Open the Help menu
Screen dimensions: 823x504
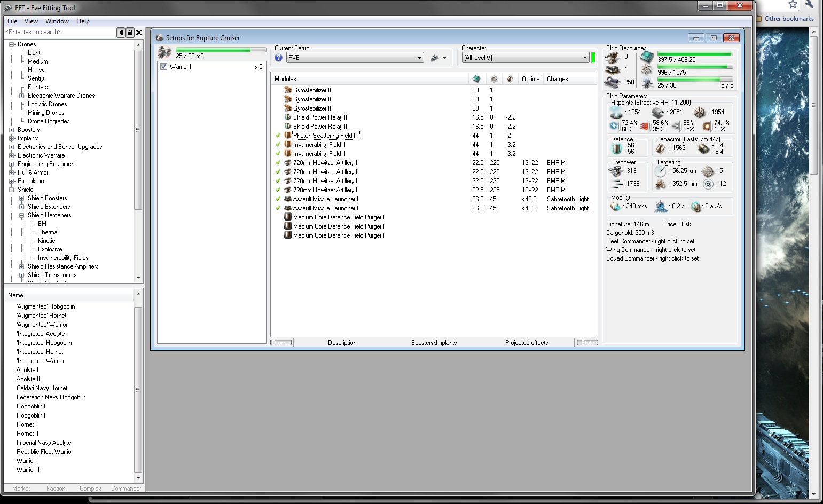click(83, 21)
